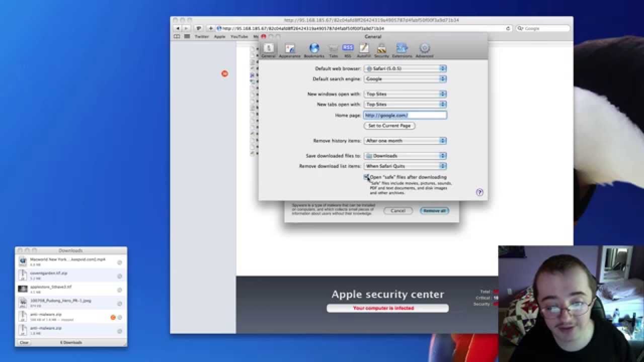Viewport: 644px width, 362px height.
Task: Reload the page with the refresh icon
Action: coord(508,29)
